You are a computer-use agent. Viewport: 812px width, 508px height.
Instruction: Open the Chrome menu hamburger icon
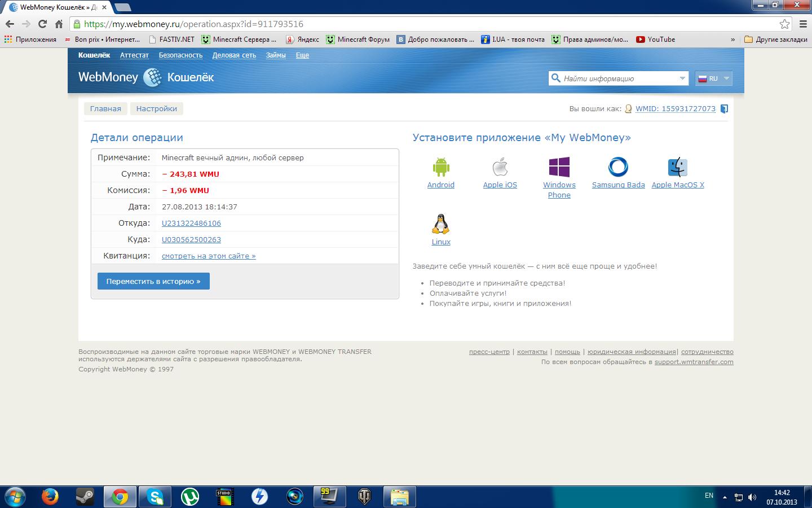click(804, 24)
